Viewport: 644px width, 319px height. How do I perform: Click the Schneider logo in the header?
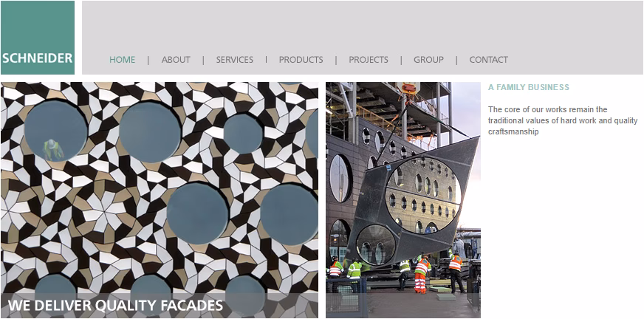38,38
